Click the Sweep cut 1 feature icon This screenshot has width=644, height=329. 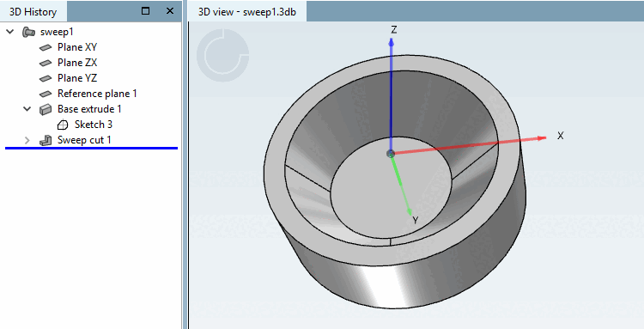46,140
